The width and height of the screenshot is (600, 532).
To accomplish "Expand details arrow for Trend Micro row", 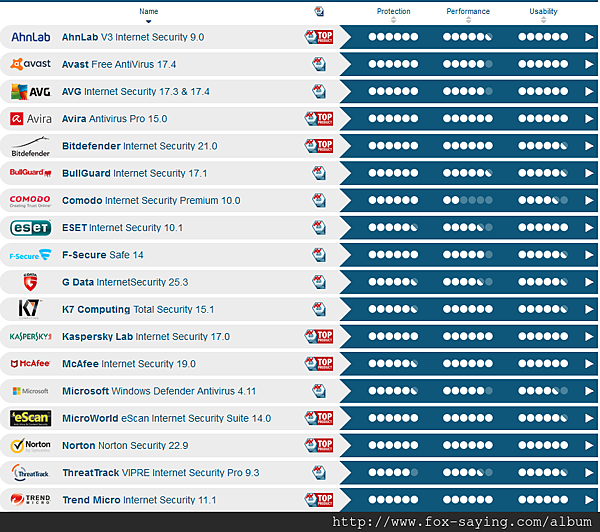I will [589, 500].
